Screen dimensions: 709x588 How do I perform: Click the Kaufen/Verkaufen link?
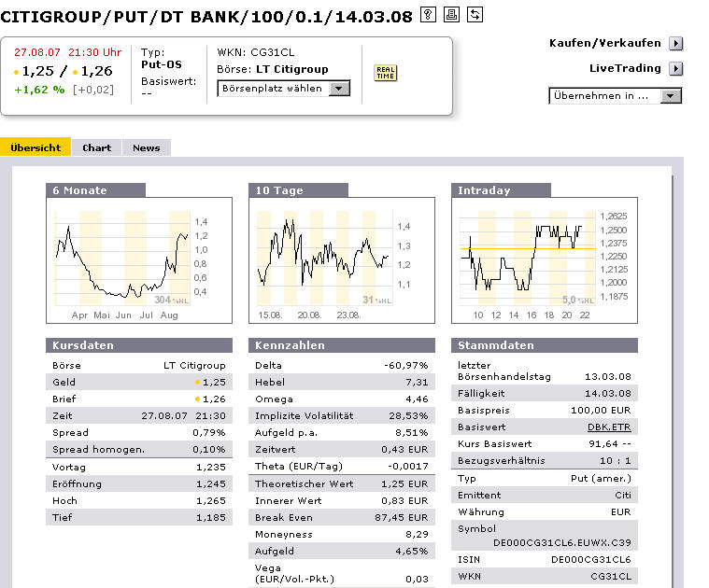pos(606,43)
